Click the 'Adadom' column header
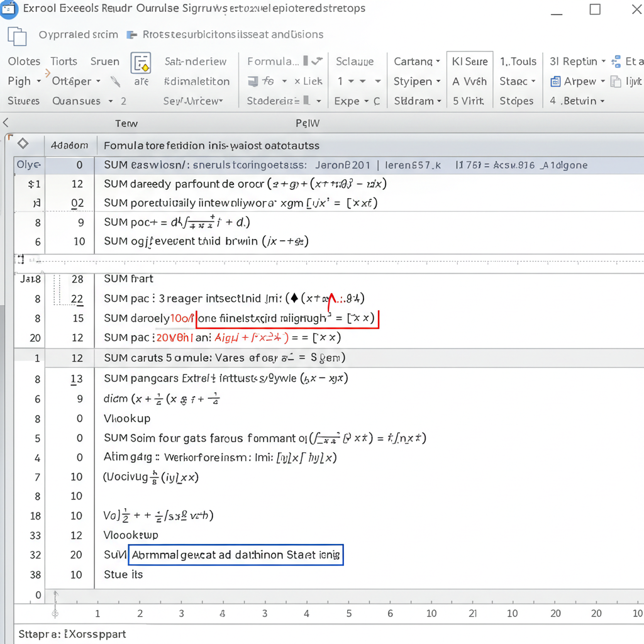Screen dimensions: 644x644 pos(69,145)
